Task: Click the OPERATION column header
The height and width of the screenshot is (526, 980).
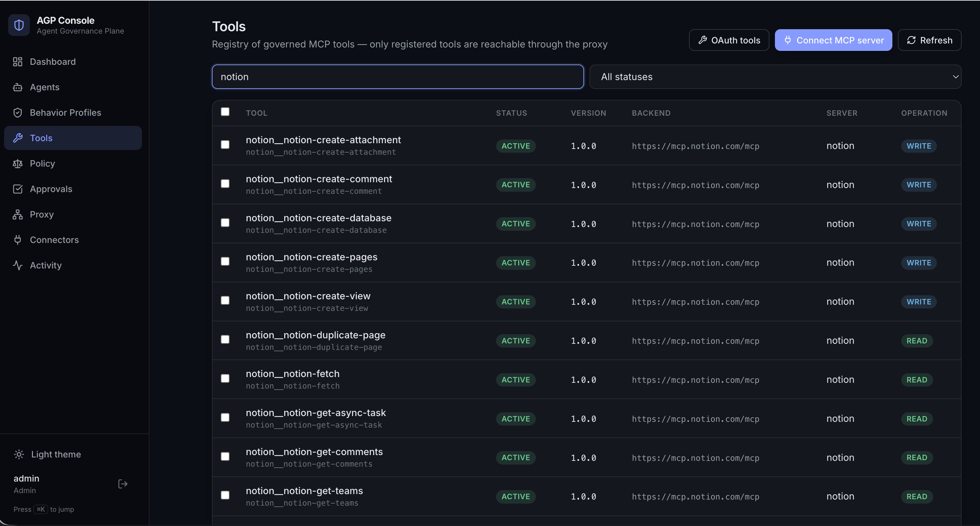Action: tap(924, 113)
